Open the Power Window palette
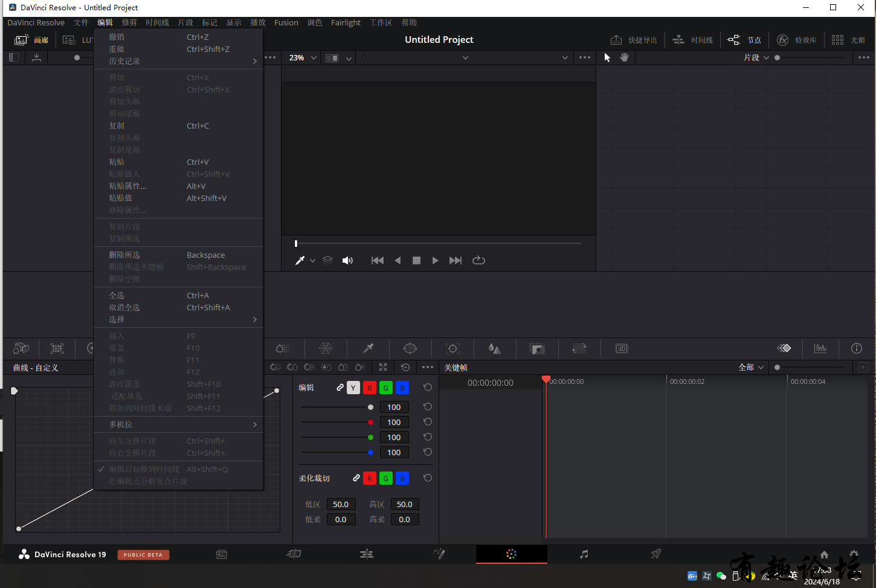The image size is (876, 588). (410, 348)
